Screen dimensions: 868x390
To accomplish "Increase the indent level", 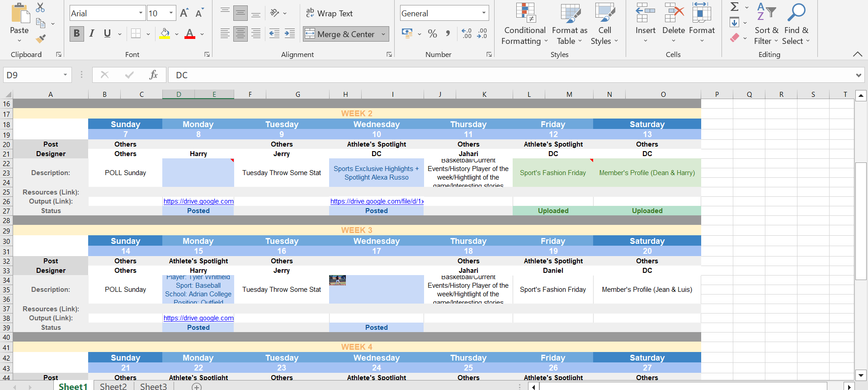I will pyautogui.click(x=290, y=33).
